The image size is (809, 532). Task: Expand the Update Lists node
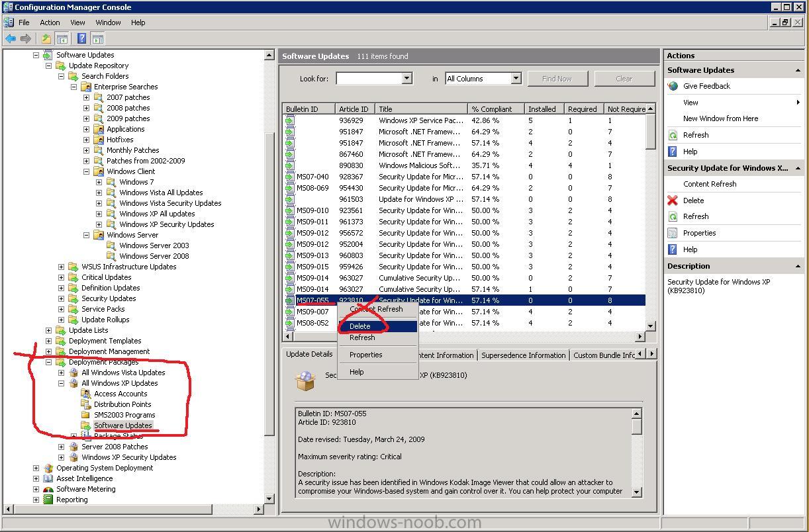pos(48,330)
